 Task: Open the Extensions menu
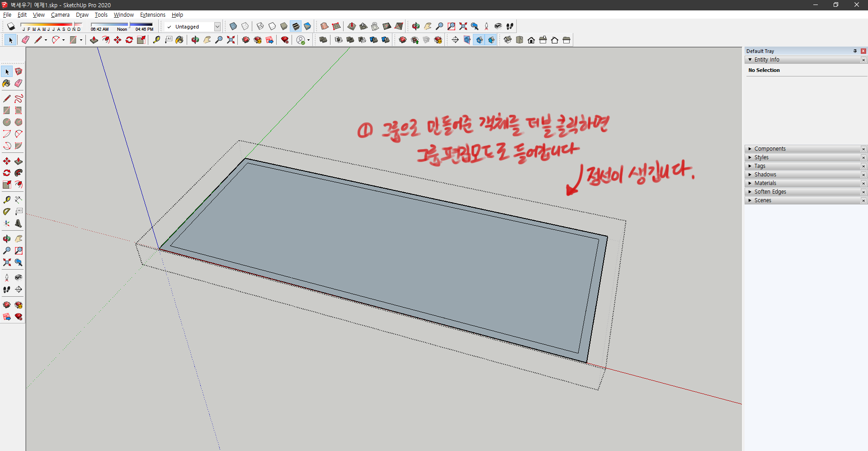[x=152, y=14]
